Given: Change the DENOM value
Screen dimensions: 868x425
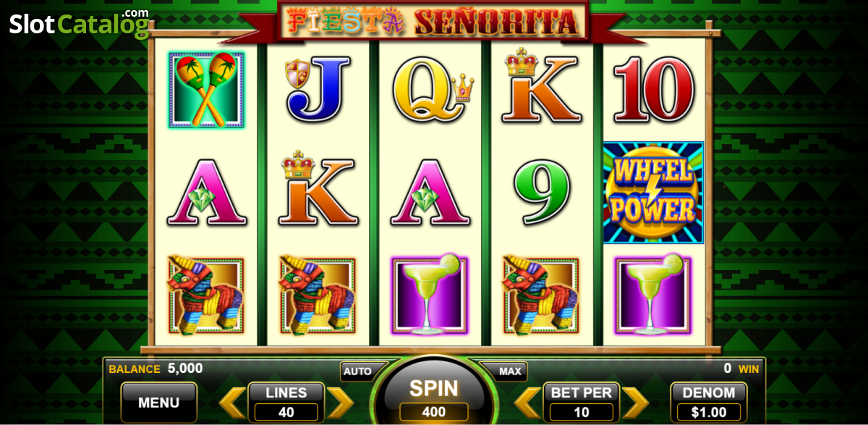Looking at the screenshot, I should click(708, 403).
